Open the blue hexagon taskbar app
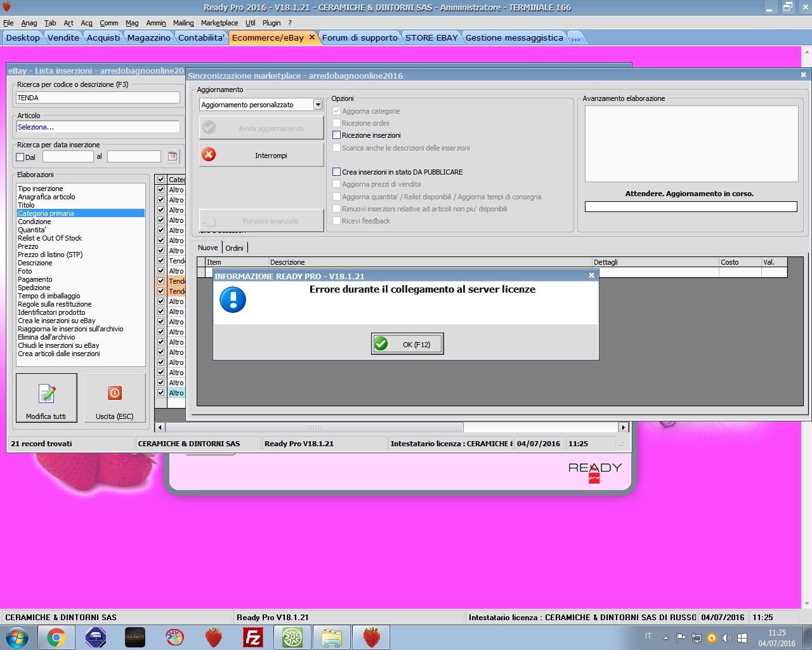Viewport: 812px width, 650px height. [96, 637]
